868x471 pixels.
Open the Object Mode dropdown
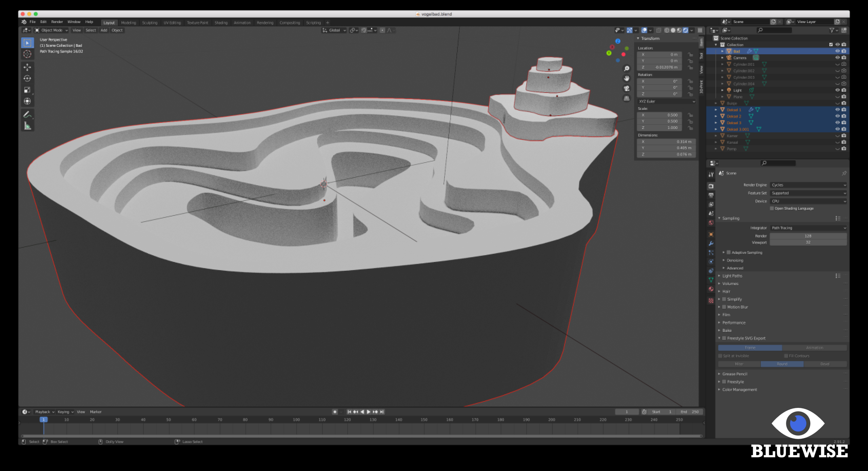[x=52, y=30]
